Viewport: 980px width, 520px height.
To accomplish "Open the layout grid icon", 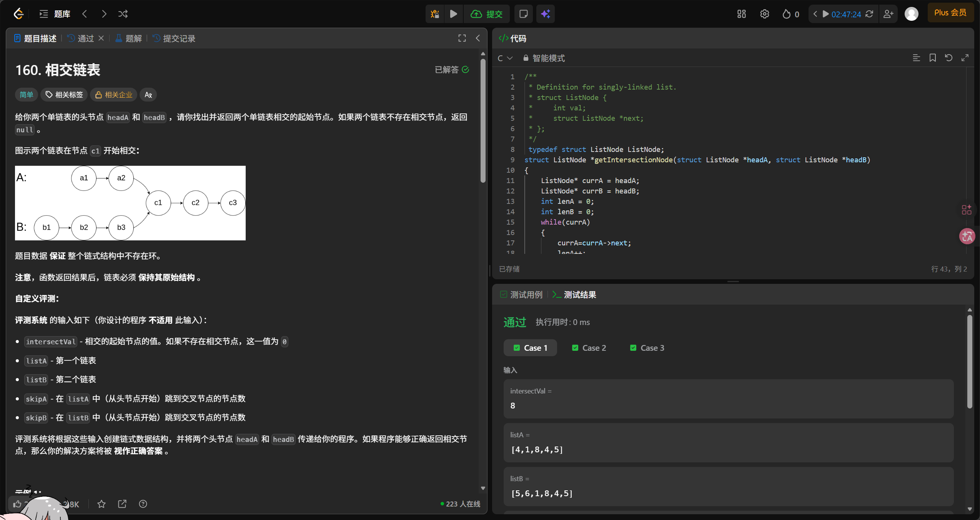I will coord(741,14).
